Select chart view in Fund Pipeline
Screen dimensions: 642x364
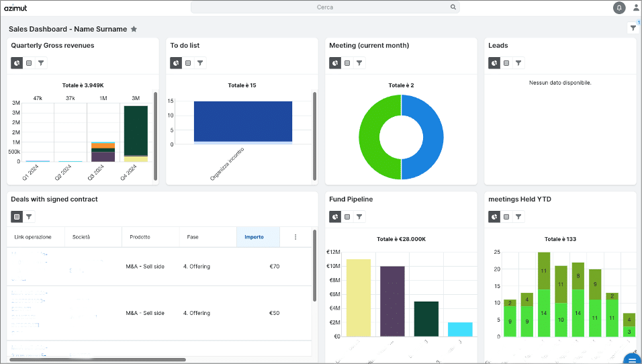pyautogui.click(x=335, y=217)
